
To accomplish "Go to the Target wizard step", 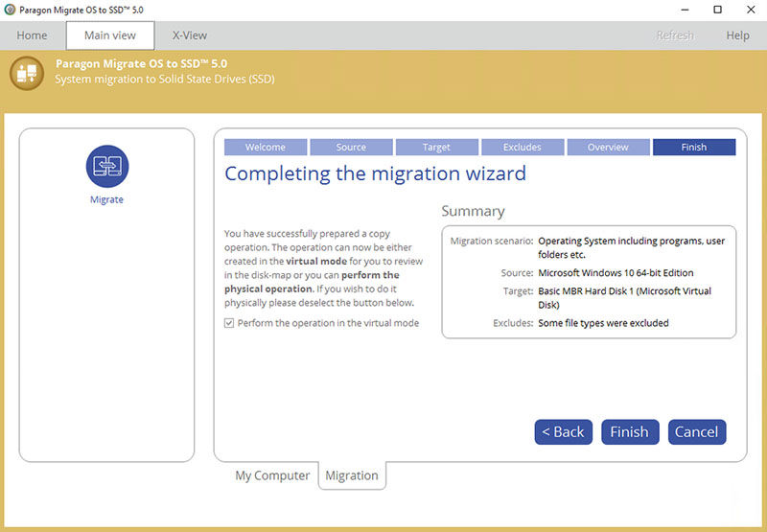I will tap(437, 148).
